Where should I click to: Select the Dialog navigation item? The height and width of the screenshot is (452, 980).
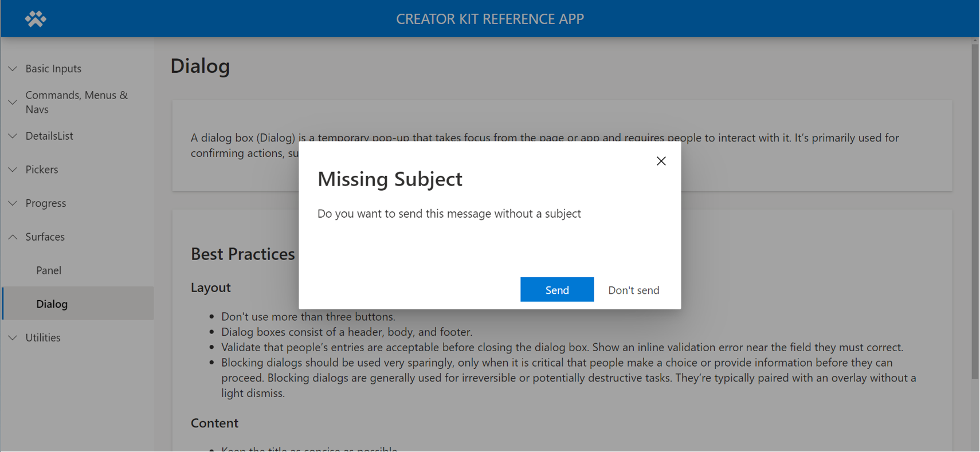(x=78, y=304)
